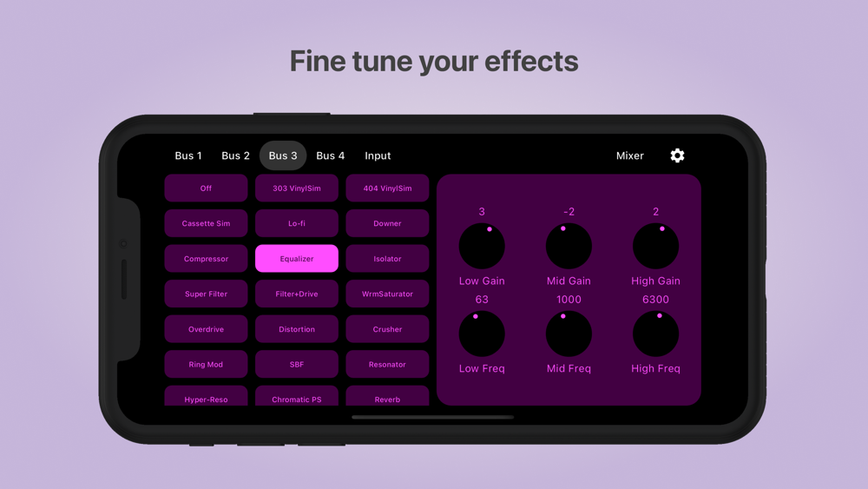Click the Low Freq value 63
The height and width of the screenshot is (489, 868).
pyautogui.click(x=482, y=300)
